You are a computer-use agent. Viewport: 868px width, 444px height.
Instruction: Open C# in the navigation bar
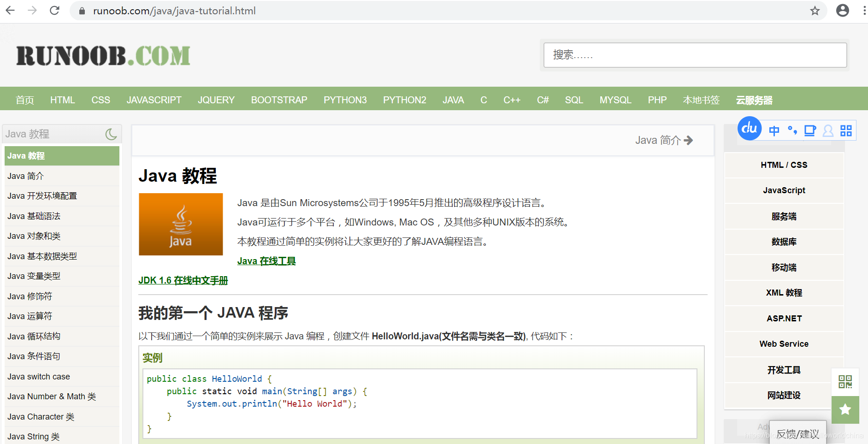pos(543,100)
